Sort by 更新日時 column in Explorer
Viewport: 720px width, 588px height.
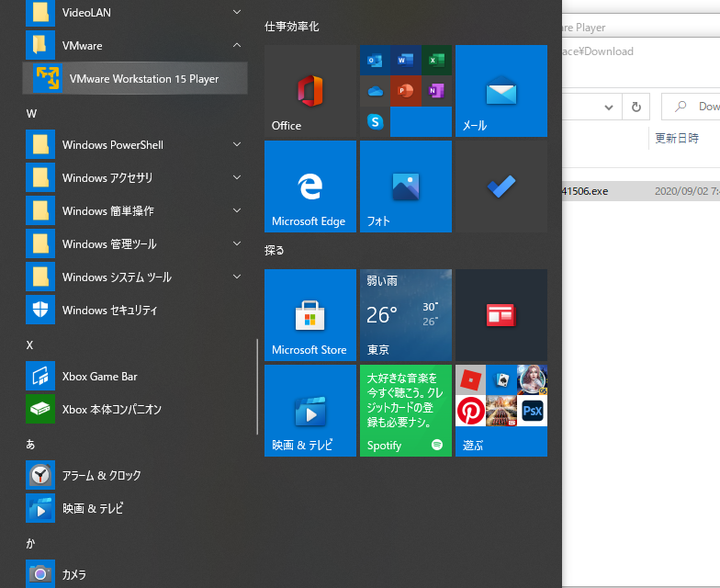pyautogui.click(x=676, y=138)
